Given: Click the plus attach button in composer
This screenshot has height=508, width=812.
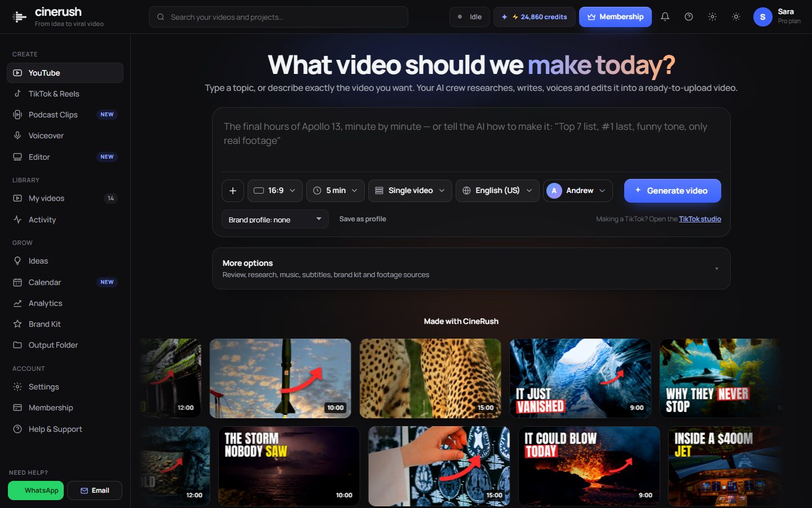Looking at the screenshot, I should tap(233, 191).
